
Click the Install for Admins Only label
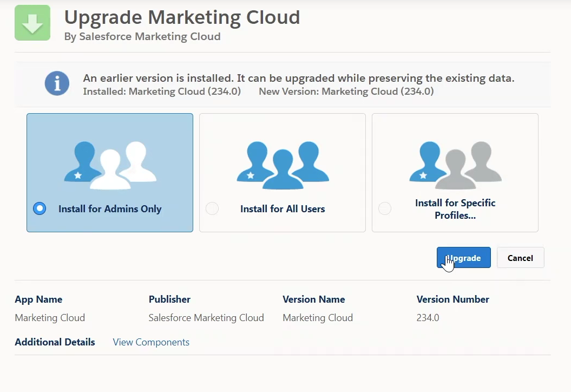click(110, 209)
